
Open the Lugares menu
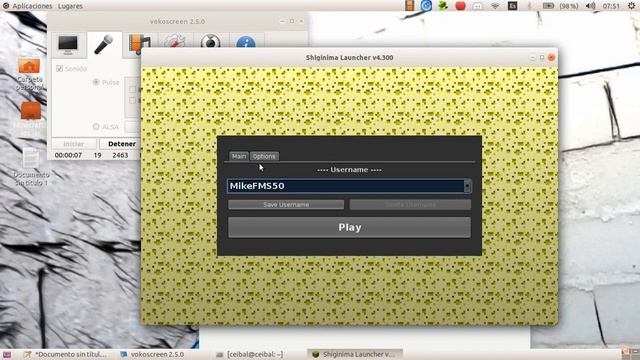70,6
